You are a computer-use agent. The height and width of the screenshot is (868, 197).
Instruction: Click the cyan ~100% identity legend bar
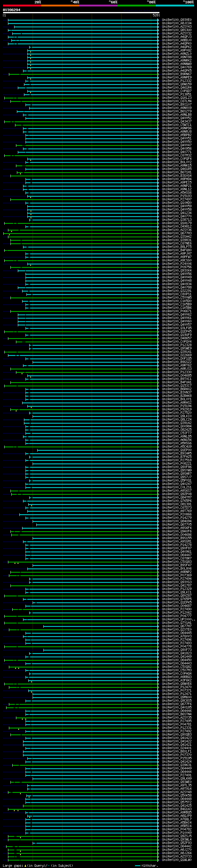pos(175,6)
